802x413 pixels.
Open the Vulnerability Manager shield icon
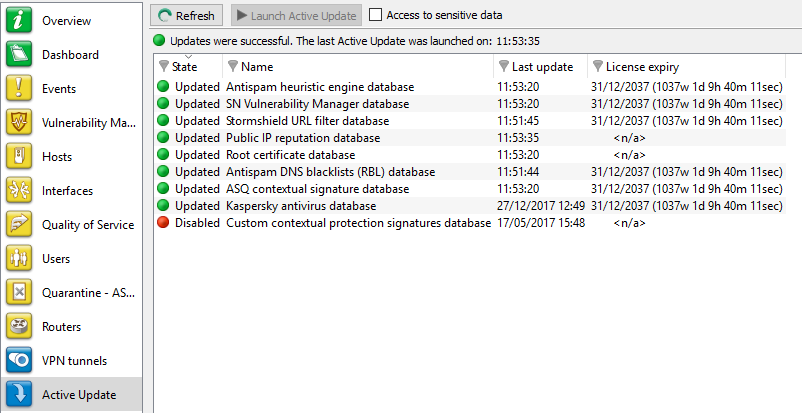pyautogui.click(x=19, y=122)
